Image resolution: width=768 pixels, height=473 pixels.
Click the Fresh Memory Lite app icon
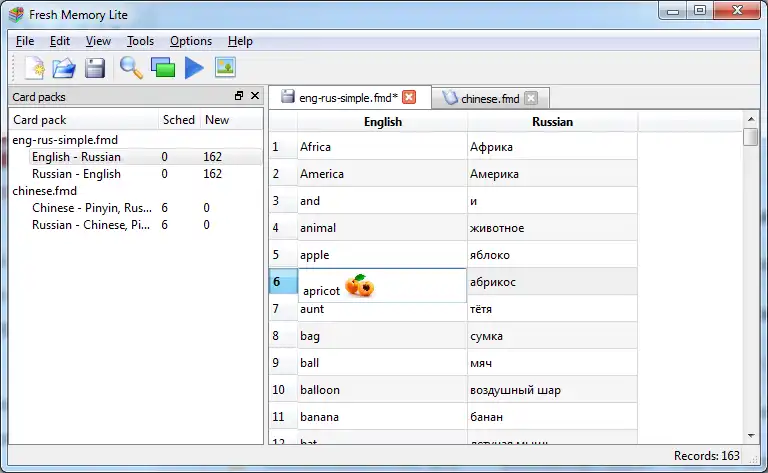[x=16, y=15]
